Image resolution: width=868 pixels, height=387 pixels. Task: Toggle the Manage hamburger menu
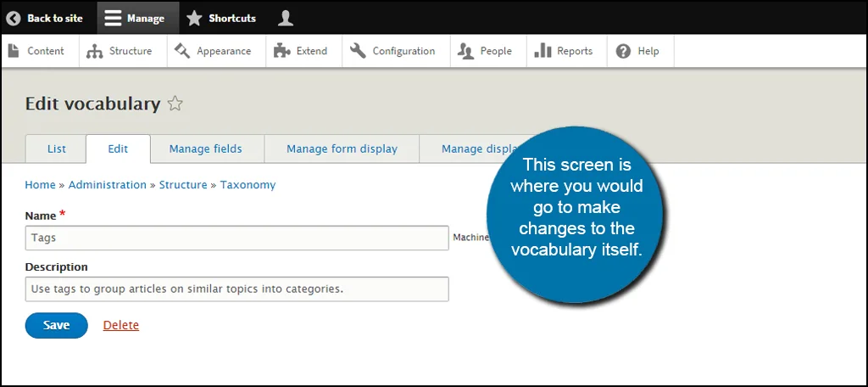[x=114, y=18]
